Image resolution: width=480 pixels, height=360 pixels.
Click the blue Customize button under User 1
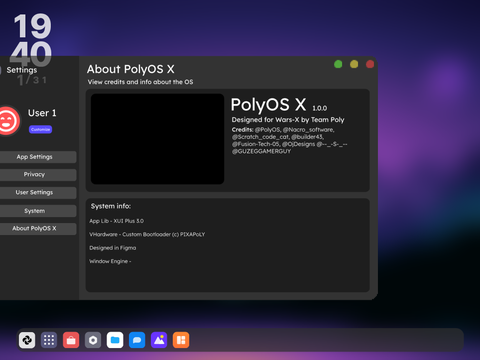pyautogui.click(x=40, y=129)
